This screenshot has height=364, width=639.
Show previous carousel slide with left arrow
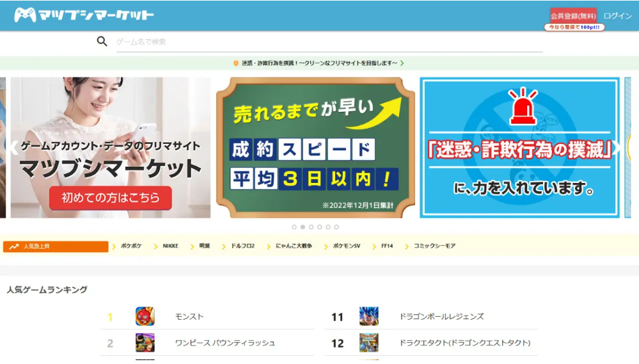pyautogui.click(x=12, y=148)
